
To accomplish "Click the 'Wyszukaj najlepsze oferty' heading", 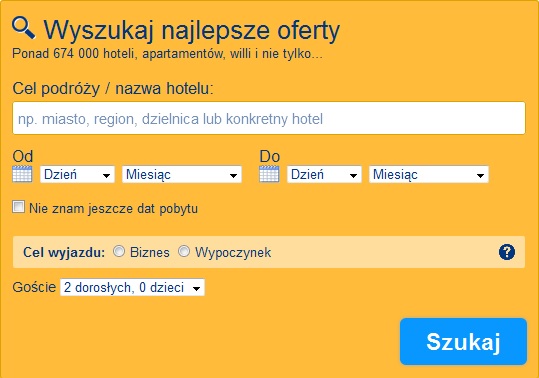I will (192, 31).
